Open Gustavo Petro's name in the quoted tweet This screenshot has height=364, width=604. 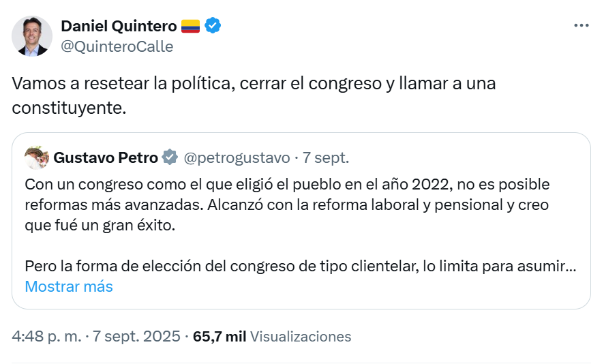pos(106,157)
